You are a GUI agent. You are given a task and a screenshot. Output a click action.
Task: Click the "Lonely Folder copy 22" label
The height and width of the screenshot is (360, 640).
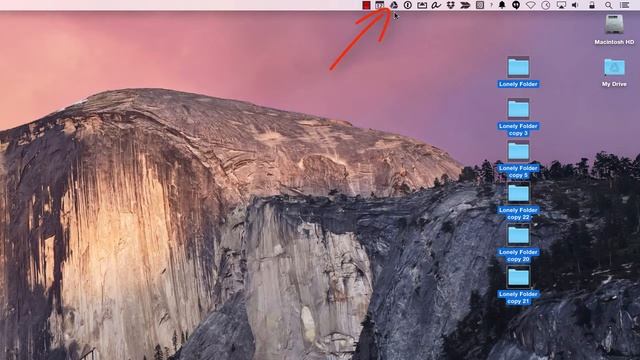click(518, 213)
